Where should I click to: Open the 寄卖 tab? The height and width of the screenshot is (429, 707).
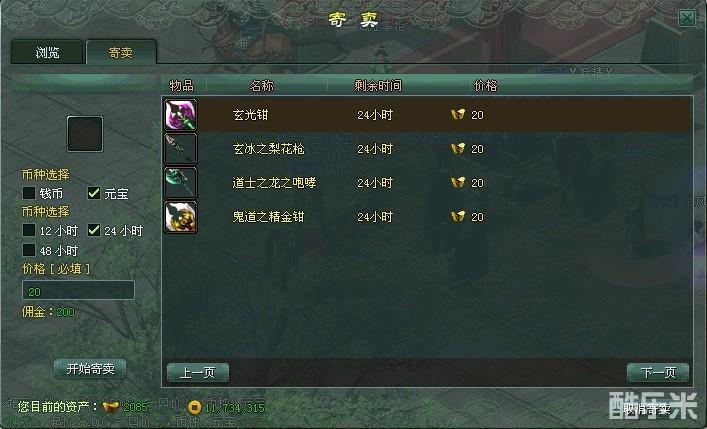121,52
